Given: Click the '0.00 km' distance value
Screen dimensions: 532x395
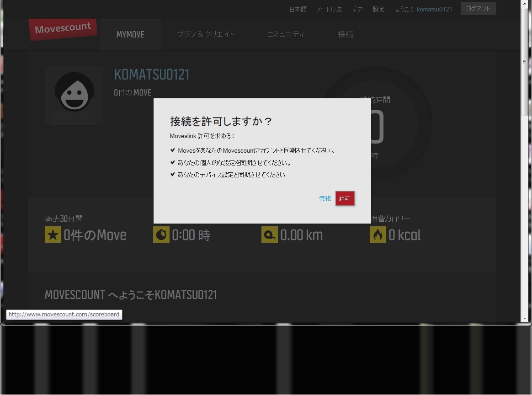Looking at the screenshot, I should point(302,235).
